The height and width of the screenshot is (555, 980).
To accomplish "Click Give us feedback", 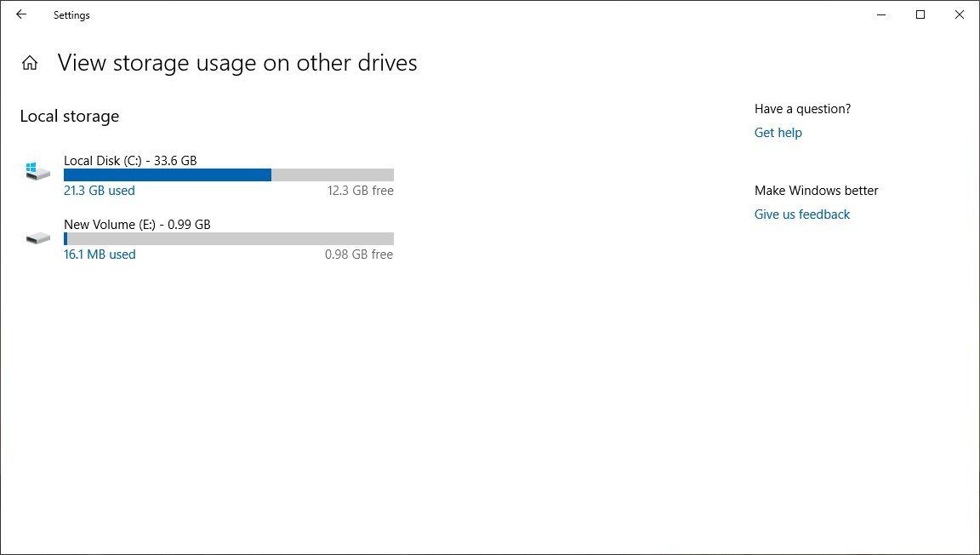I will 801,214.
